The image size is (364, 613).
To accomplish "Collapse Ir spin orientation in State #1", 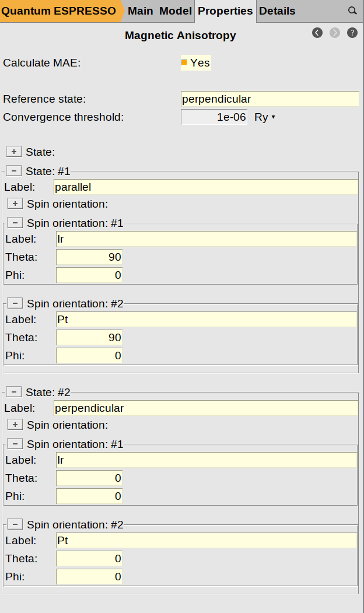I will pos(15,223).
